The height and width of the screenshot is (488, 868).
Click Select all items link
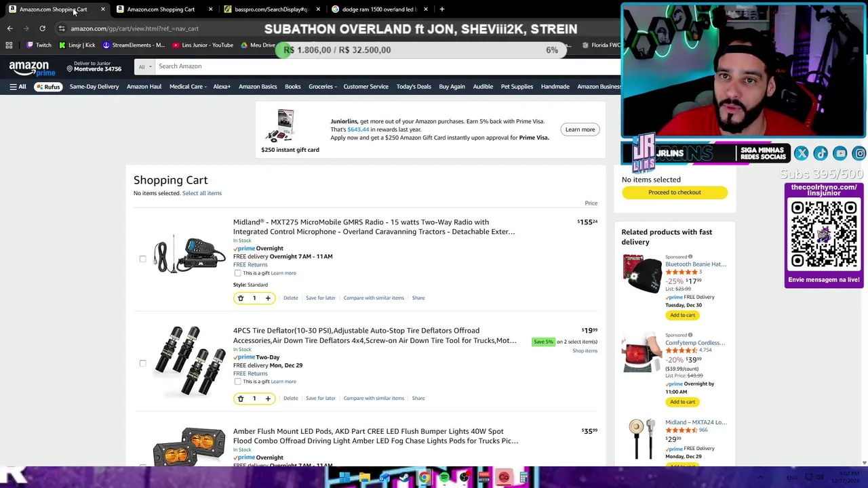202,193
